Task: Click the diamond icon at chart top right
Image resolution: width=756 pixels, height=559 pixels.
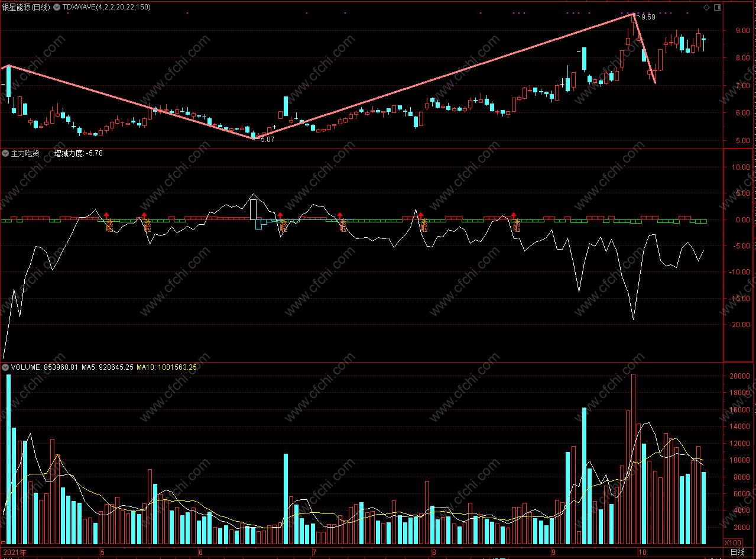Action: (706, 7)
